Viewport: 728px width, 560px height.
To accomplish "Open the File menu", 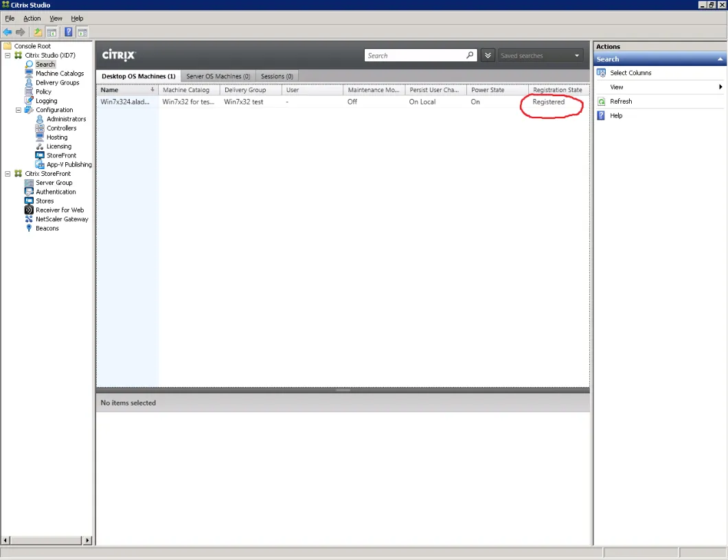I will (x=10, y=18).
